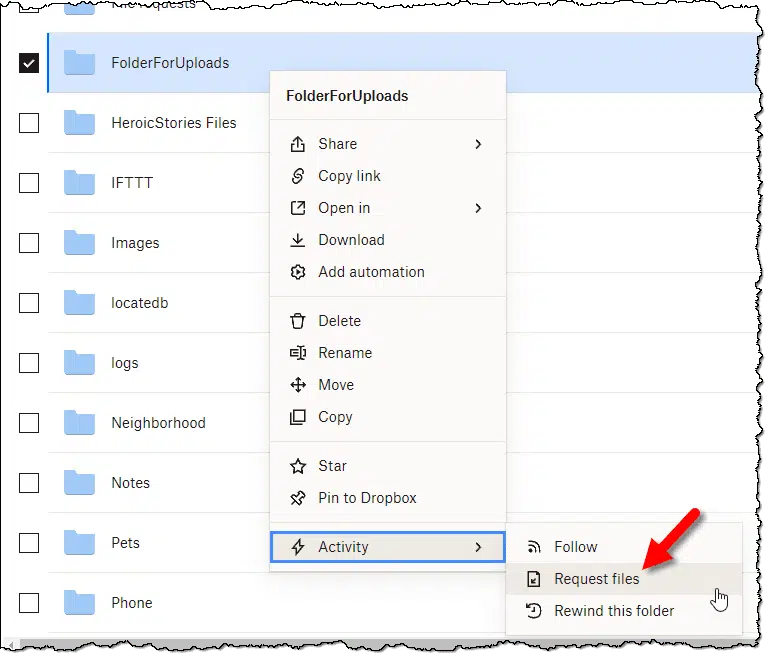Select Rewind this folder option
This screenshot has width=768, height=656.
(x=626, y=612)
